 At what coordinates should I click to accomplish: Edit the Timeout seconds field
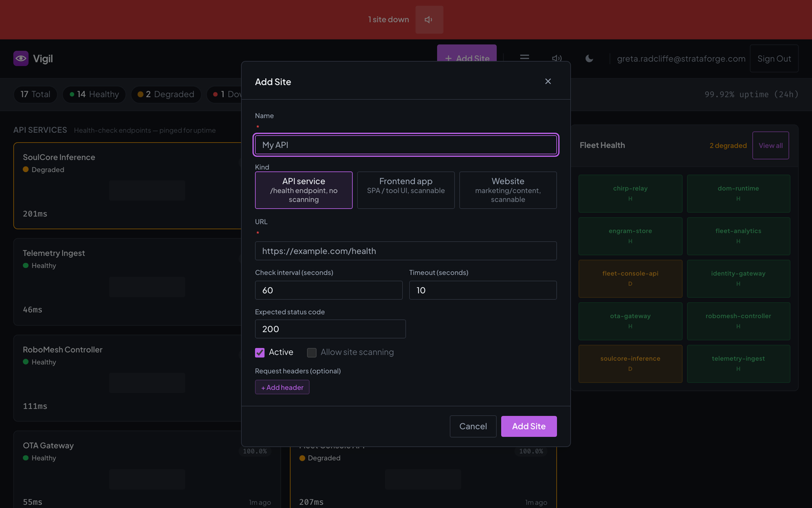483,290
